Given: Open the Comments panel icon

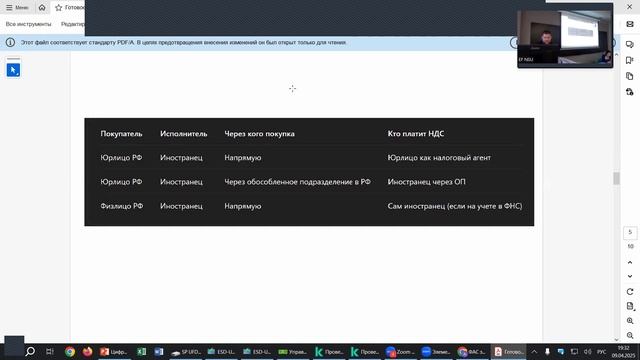Looking at the screenshot, I should 630,44.
